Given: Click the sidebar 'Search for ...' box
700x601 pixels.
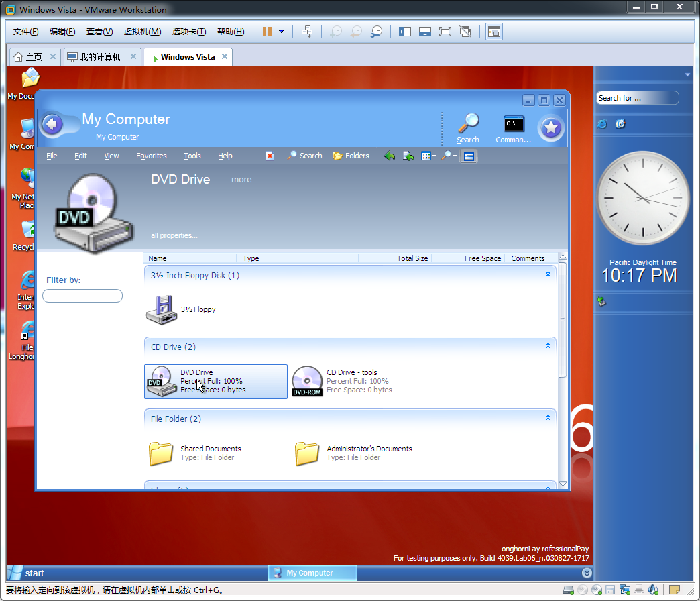Looking at the screenshot, I should point(638,98).
